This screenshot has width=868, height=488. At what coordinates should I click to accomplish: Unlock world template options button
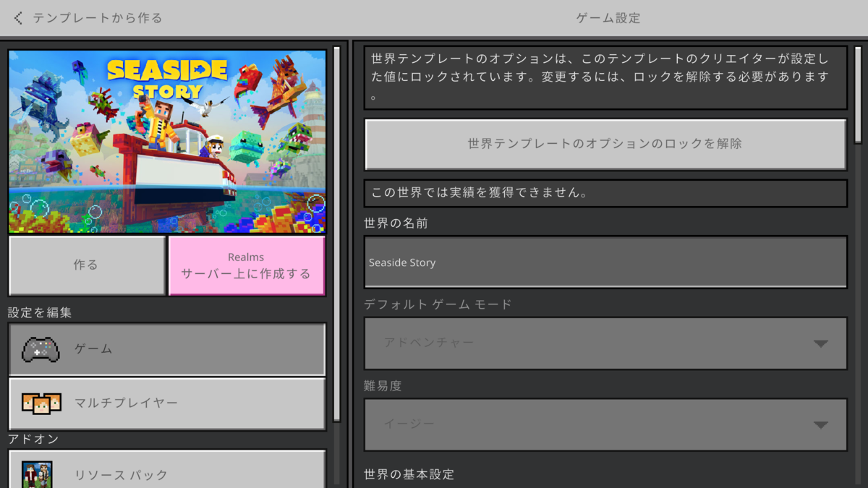click(x=605, y=144)
